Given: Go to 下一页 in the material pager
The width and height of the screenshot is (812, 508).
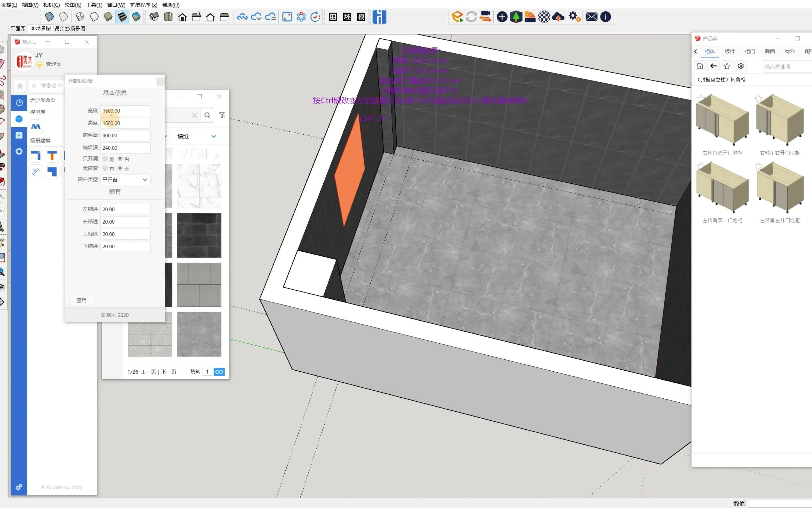Looking at the screenshot, I should [169, 372].
